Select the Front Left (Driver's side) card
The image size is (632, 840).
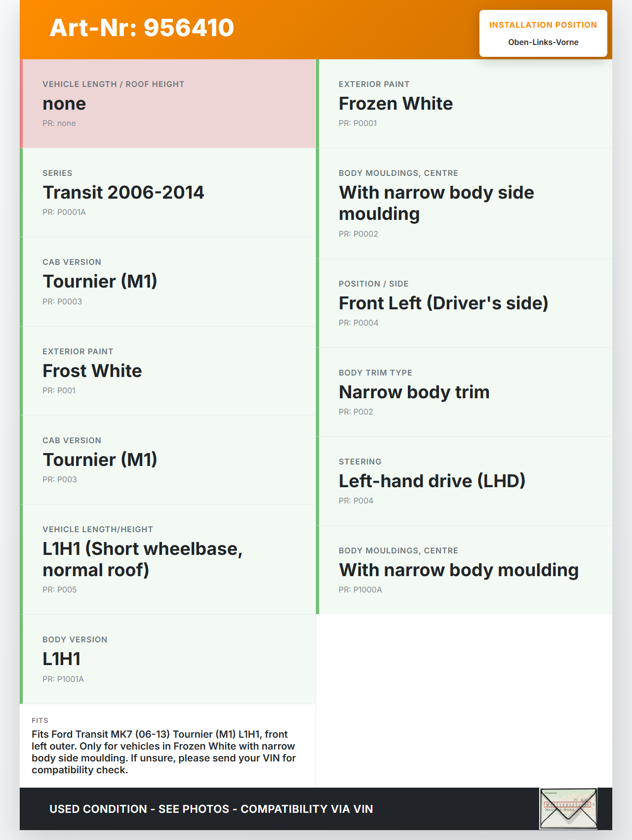465,303
